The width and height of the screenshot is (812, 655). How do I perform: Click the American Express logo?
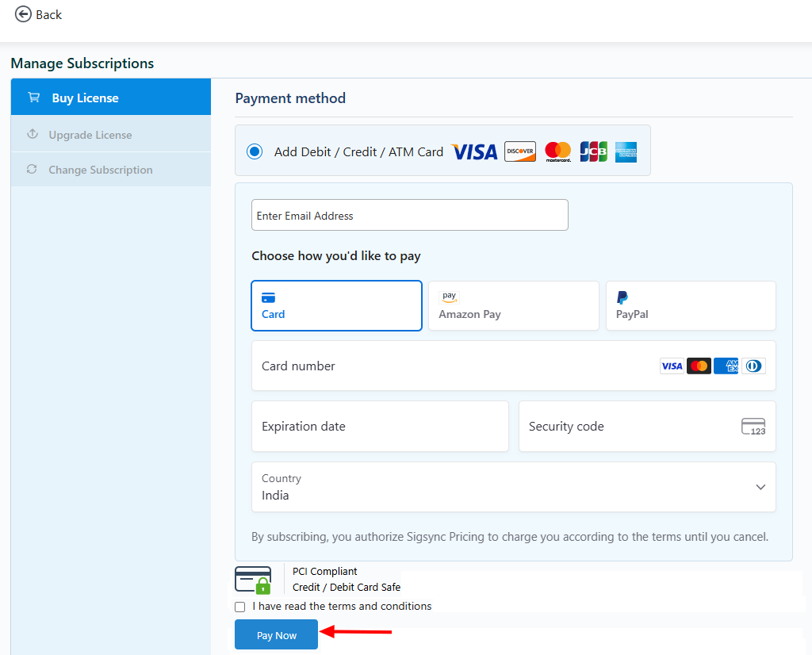click(626, 151)
